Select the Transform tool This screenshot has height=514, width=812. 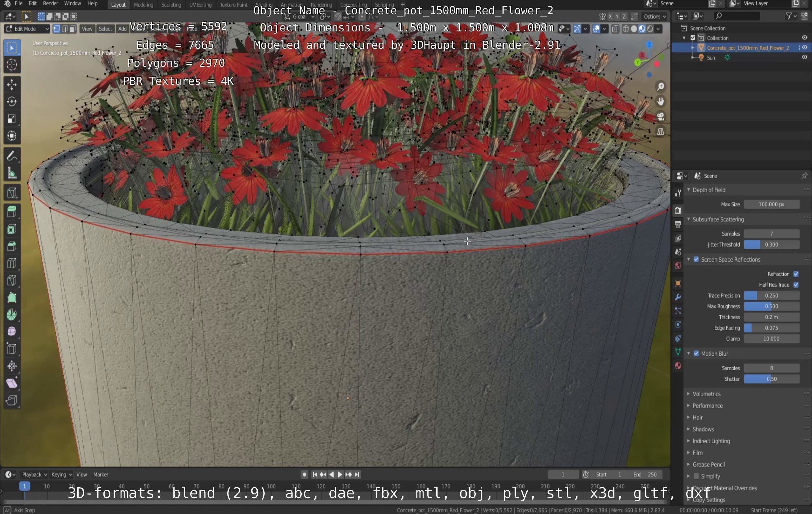12,136
